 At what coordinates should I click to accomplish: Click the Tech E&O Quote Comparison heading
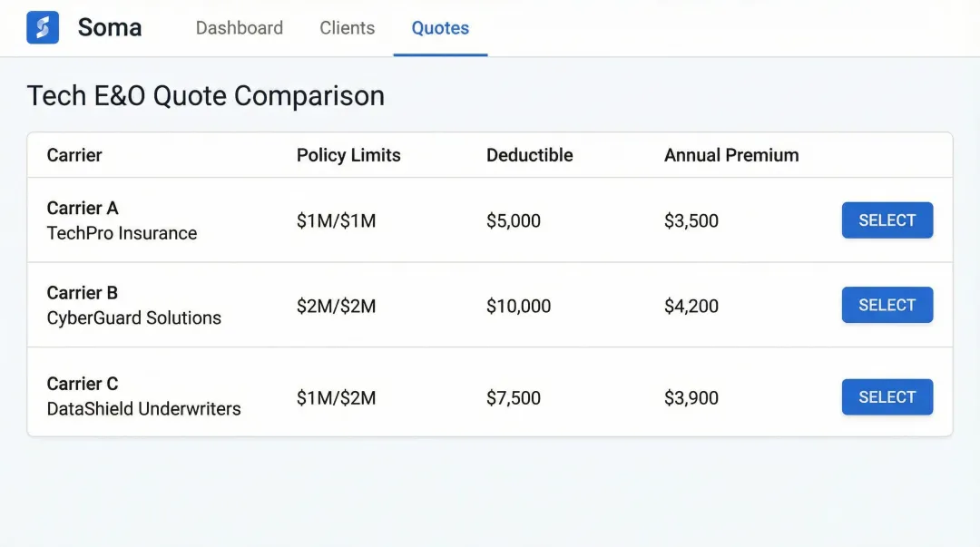pyautogui.click(x=205, y=95)
